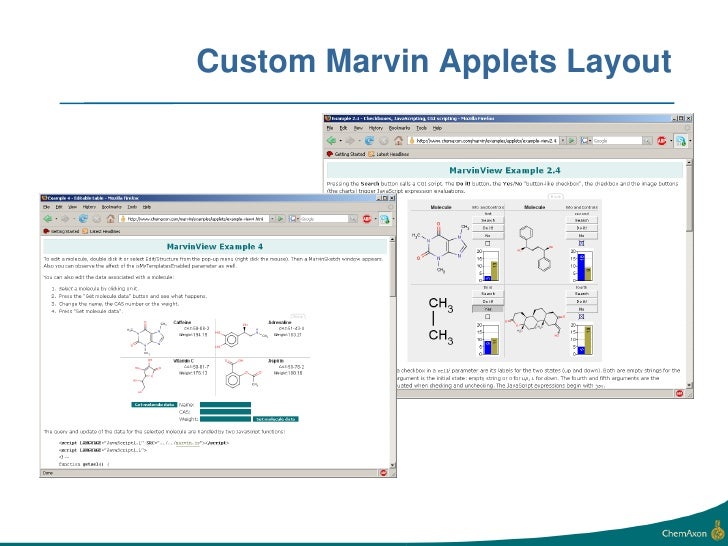This screenshot has width=728, height=546.
Task: Reload page in Example 4 Firefox window
Action: pyautogui.click(x=83, y=219)
